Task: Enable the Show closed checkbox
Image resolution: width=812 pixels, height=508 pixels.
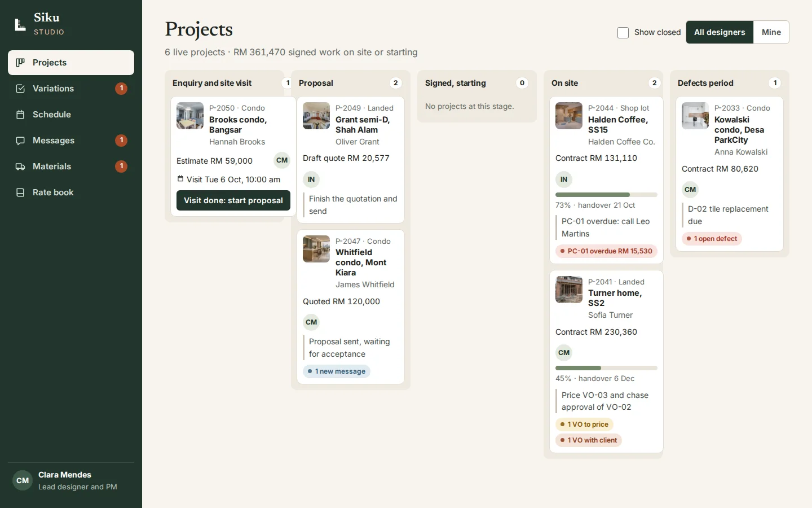Action: tap(623, 33)
